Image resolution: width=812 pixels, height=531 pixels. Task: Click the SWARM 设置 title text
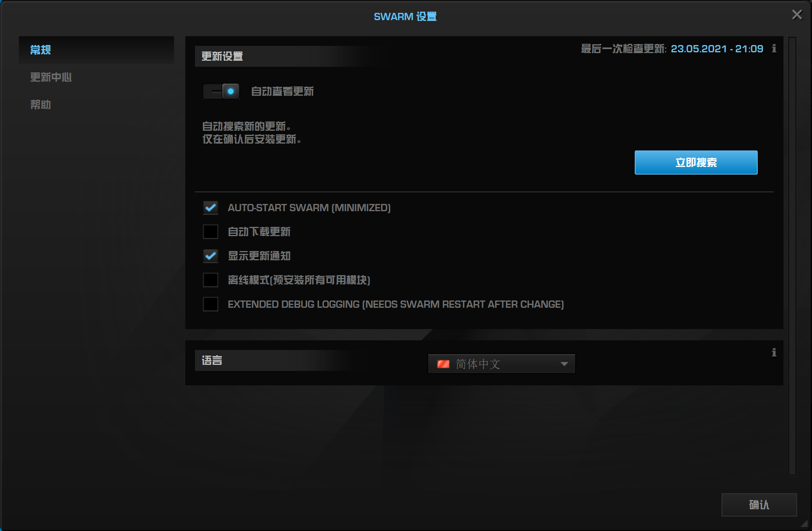click(x=405, y=16)
